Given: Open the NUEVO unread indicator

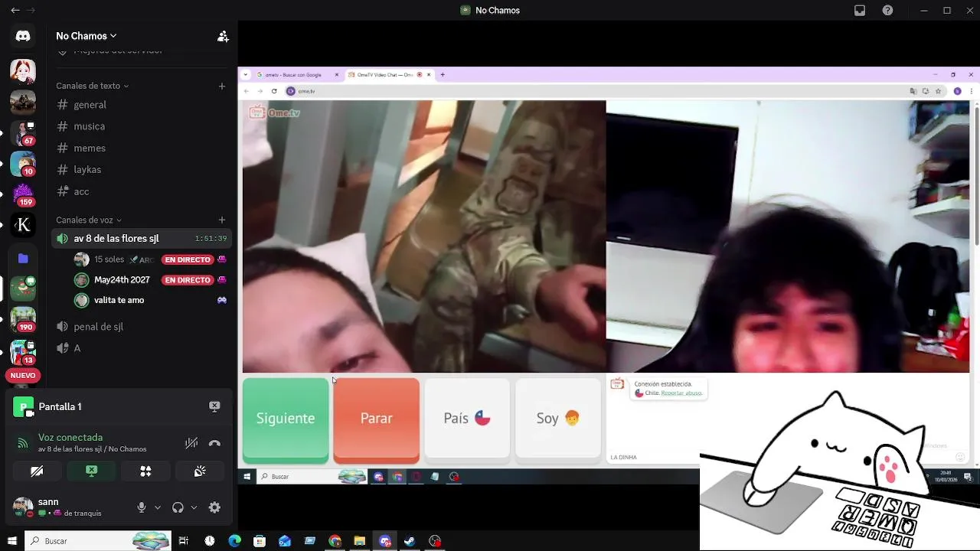Looking at the screenshot, I should (x=23, y=376).
